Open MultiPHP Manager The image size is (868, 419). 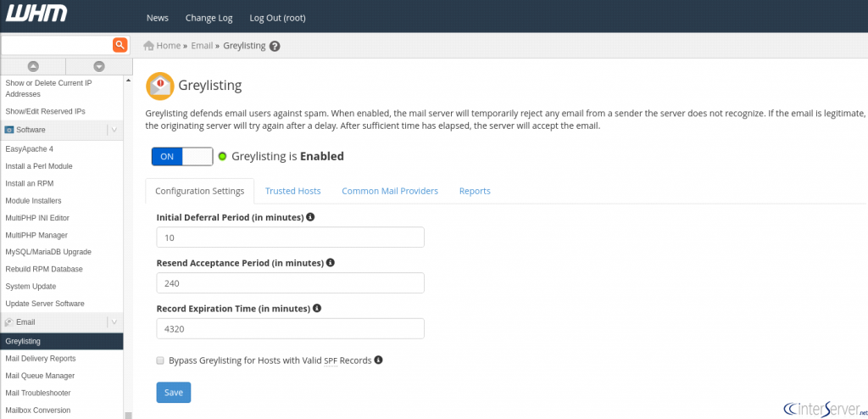pyautogui.click(x=36, y=235)
